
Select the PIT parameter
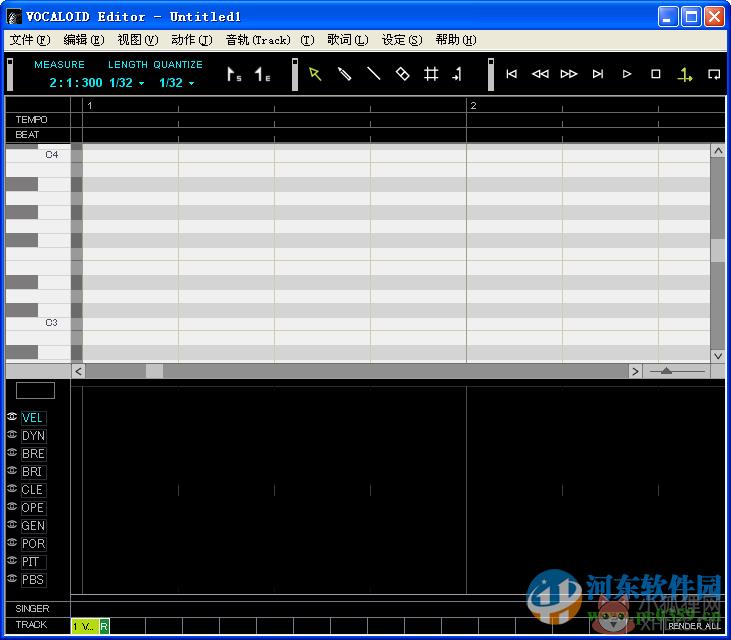click(34, 562)
